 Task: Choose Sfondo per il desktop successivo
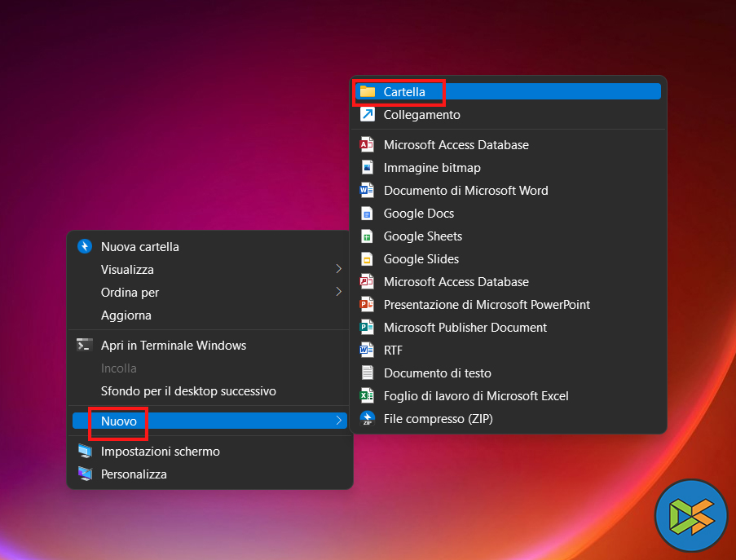[x=188, y=391]
